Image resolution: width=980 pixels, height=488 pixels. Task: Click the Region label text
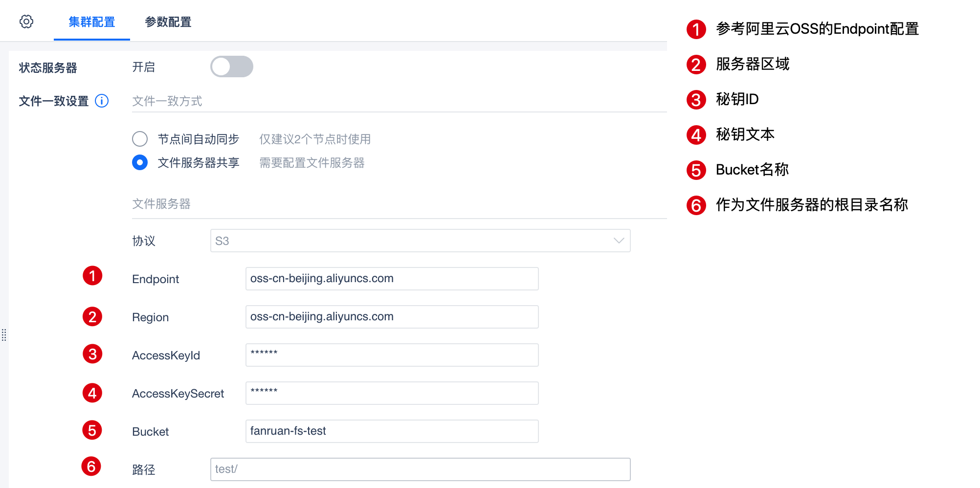click(150, 317)
